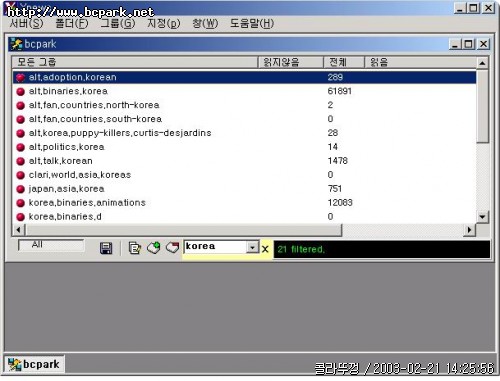Clear the filter with the X button
Screen dimensions: 500x381
pos(265,249)
